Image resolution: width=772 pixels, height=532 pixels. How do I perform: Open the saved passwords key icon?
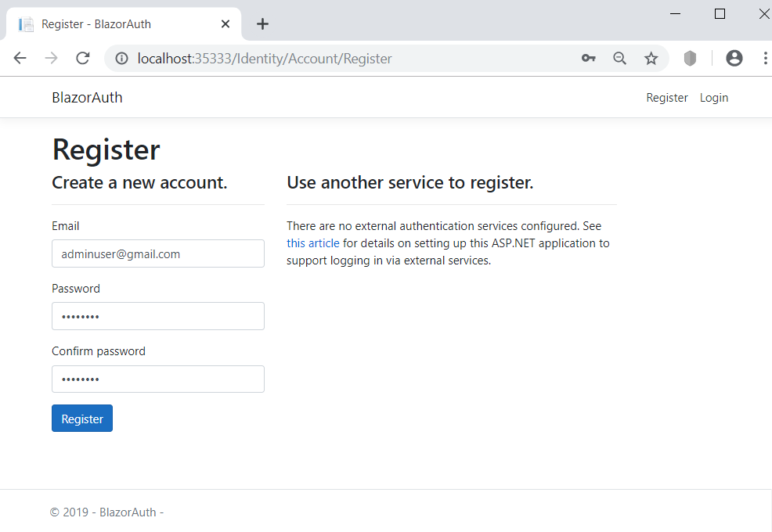click(588, 58)
